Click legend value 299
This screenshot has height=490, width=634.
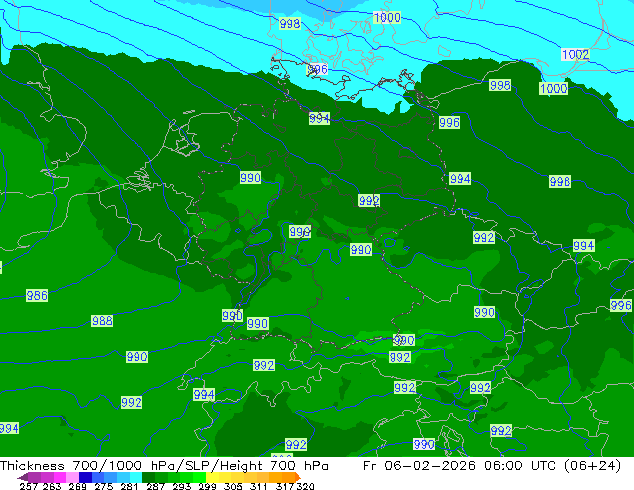click(207, 486)
